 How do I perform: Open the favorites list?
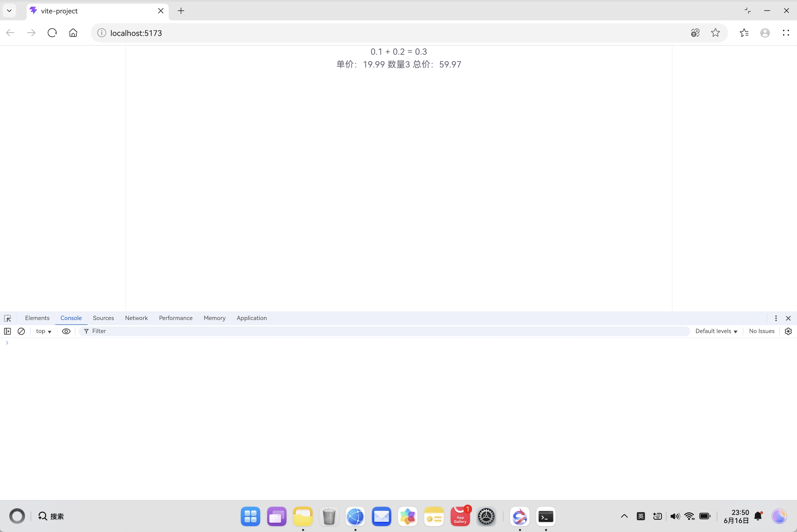click(744, 33)
